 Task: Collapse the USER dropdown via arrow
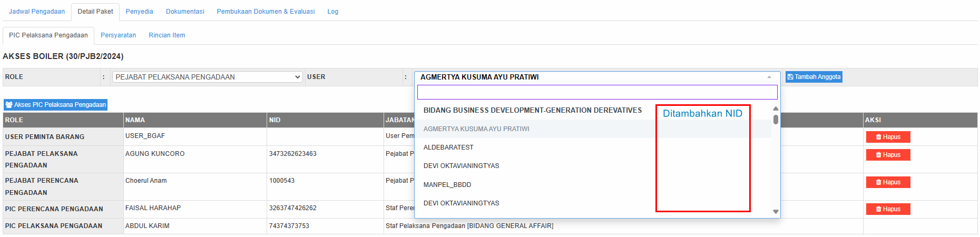pos(769,77)
